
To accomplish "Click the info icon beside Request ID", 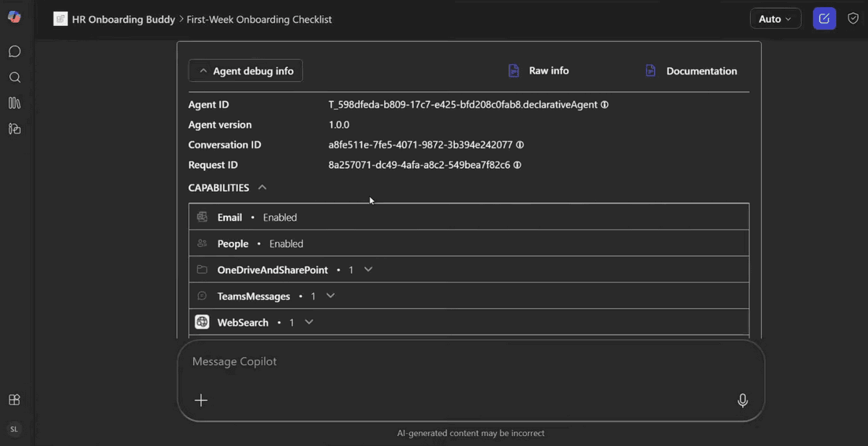I will tap(517, 165).
